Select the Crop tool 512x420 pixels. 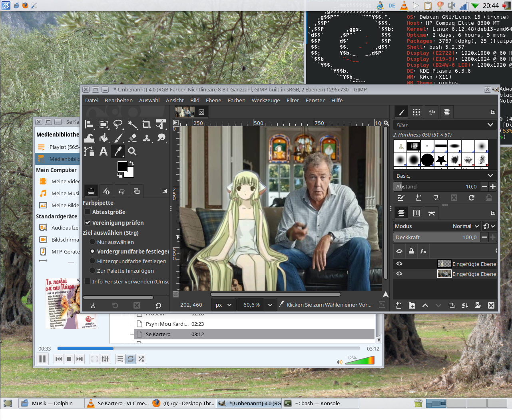pos(147,125)
